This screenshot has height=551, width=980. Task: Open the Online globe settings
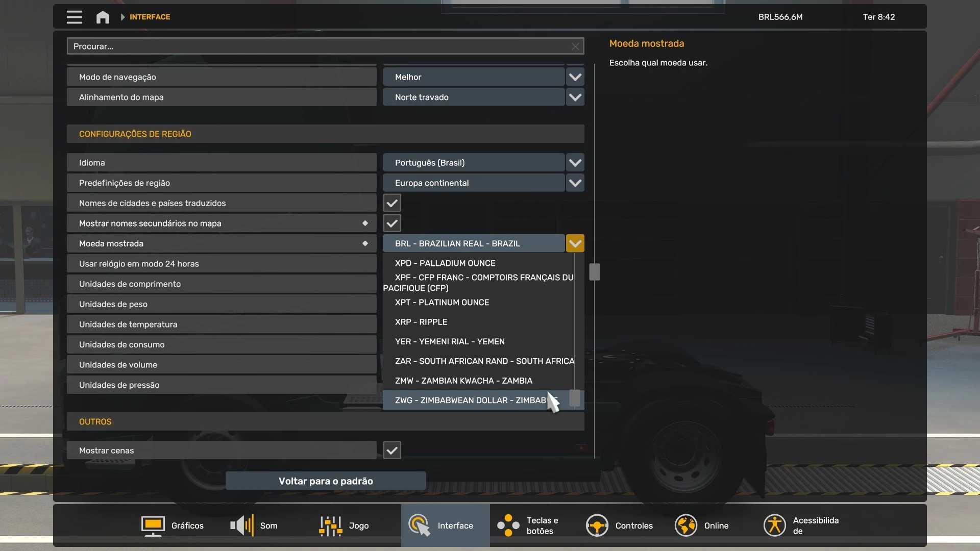tap(702, 525)
